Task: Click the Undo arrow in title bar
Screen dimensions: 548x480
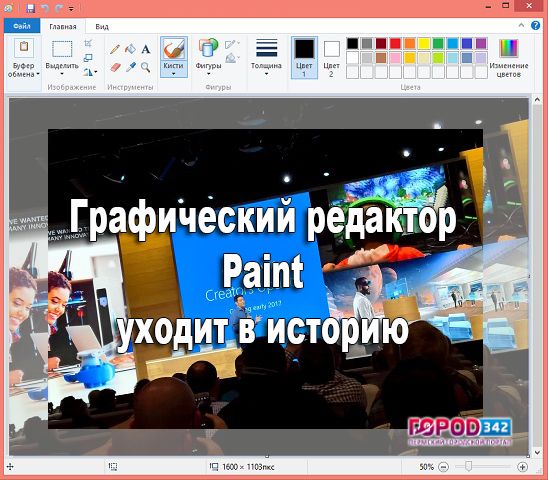Action: pyautogui.click(x=45, y=8)
